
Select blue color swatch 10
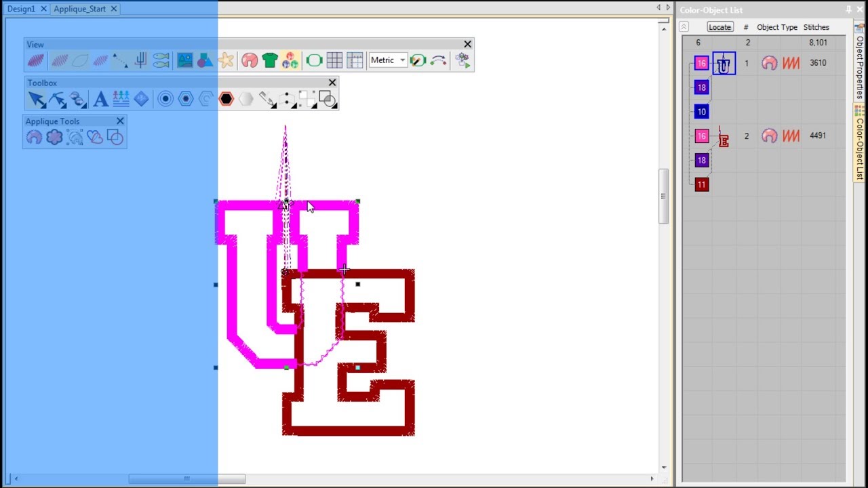[x=702, y=112]
